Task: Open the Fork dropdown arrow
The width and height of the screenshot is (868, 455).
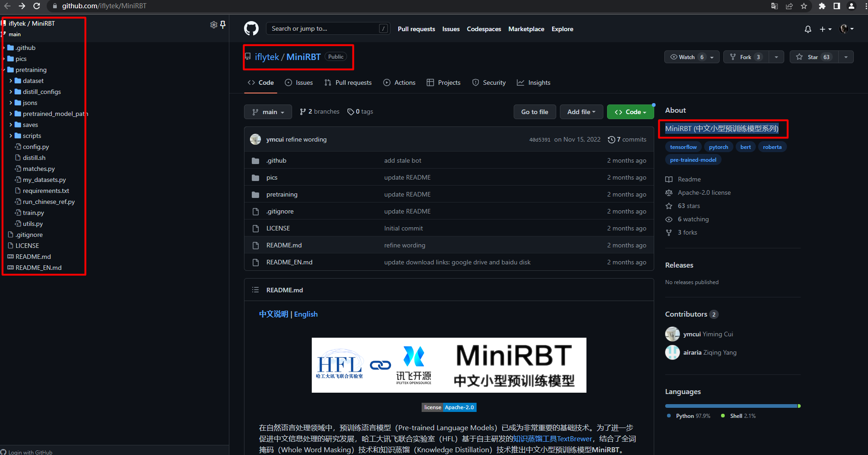Action: point(776,57)
